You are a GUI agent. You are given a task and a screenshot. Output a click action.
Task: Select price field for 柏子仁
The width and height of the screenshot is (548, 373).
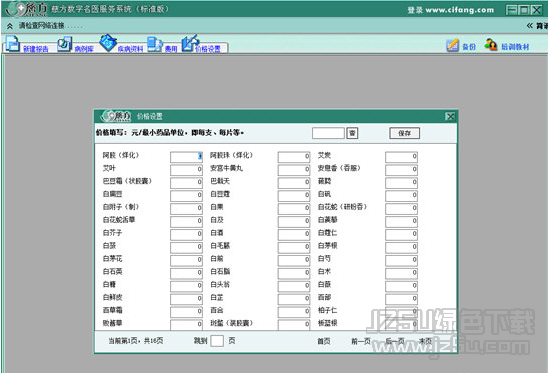401,312
